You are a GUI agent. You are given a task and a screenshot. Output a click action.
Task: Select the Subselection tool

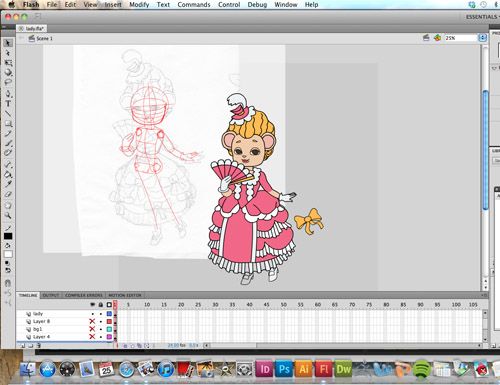pyautogui.click(x=8, y=53)
